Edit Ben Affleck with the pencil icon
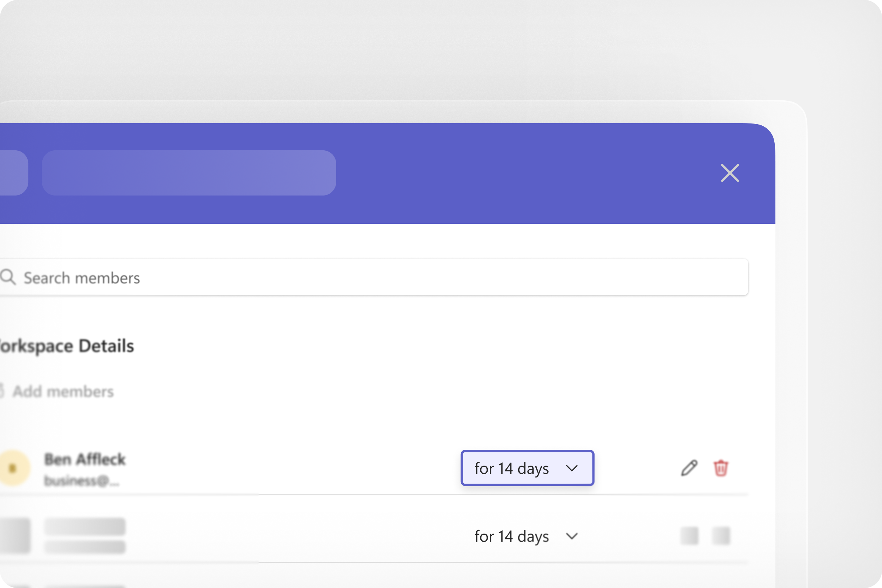The image size is (882, 588). (x=689, y=468)
